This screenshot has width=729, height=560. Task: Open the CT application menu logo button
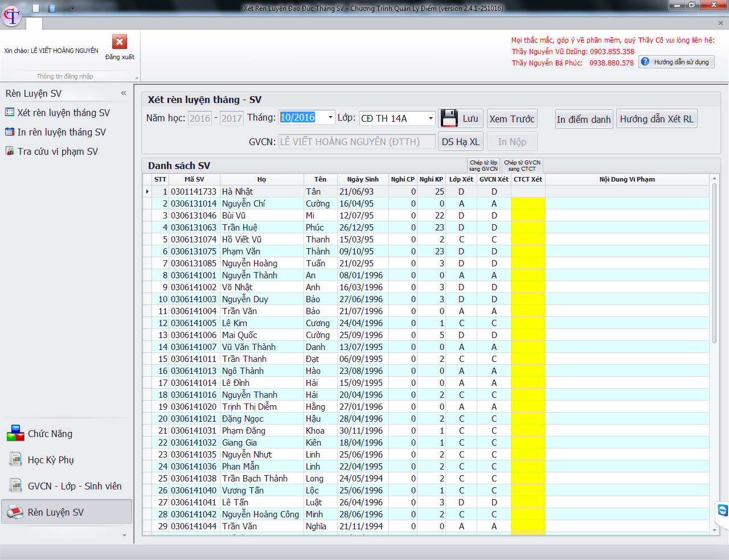pyautogui.click(x=11, y=15)
